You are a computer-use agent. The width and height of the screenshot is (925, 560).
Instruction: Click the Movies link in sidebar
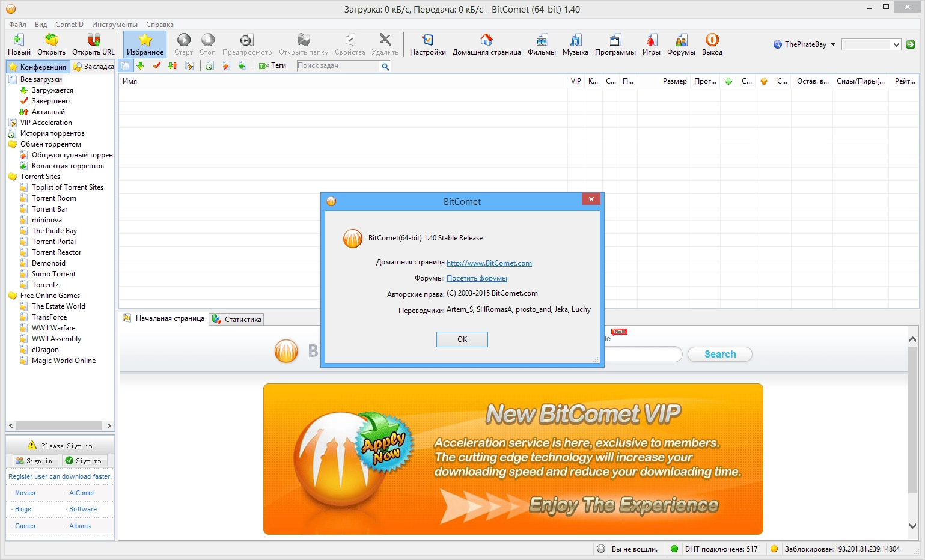click(x=25, y=493)
